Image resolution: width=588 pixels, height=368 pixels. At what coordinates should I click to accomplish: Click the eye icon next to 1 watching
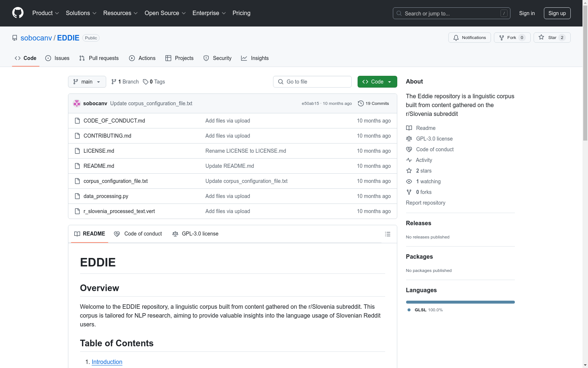(x=409, y=181)
